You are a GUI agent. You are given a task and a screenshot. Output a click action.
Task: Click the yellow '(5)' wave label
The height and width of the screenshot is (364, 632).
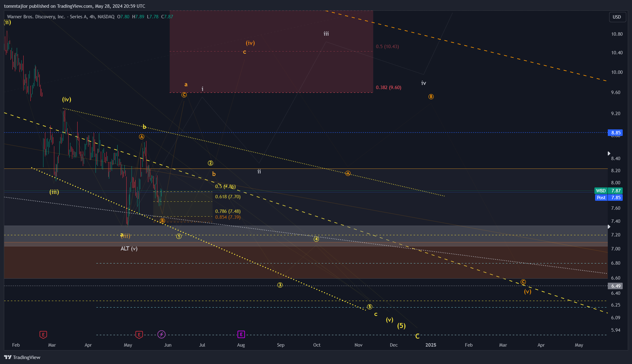coord(401,326)
